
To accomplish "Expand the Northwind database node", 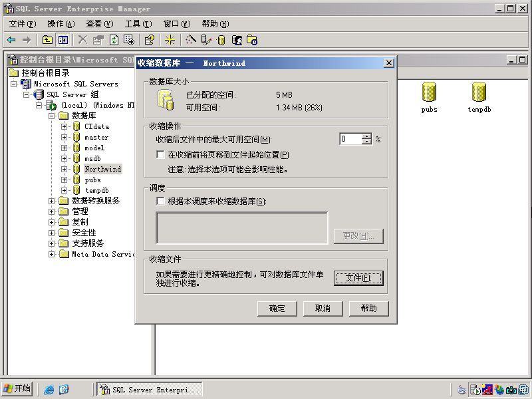I will [x=64, y=169].
